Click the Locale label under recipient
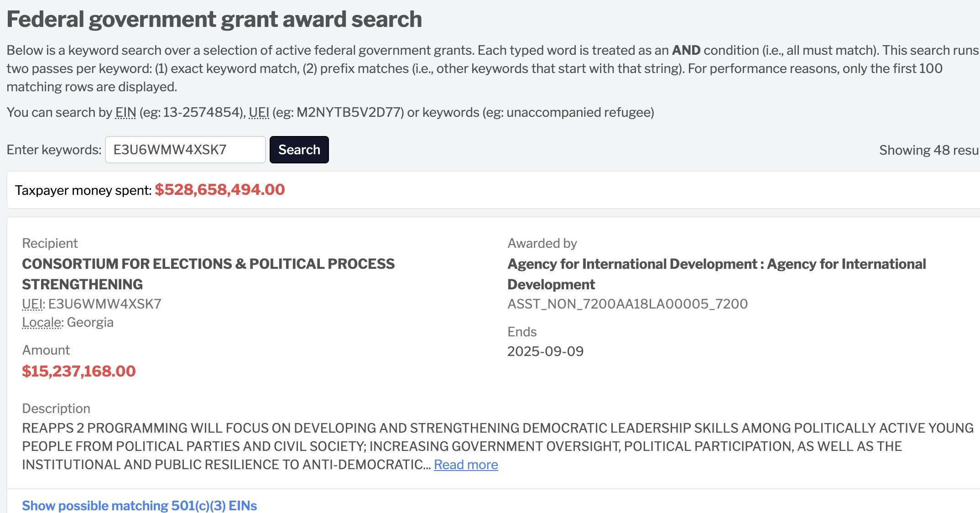 (x=42, y=323)
